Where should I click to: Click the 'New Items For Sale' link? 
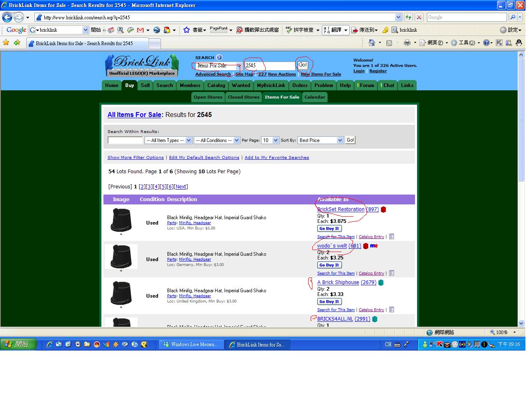click(321, 74)
